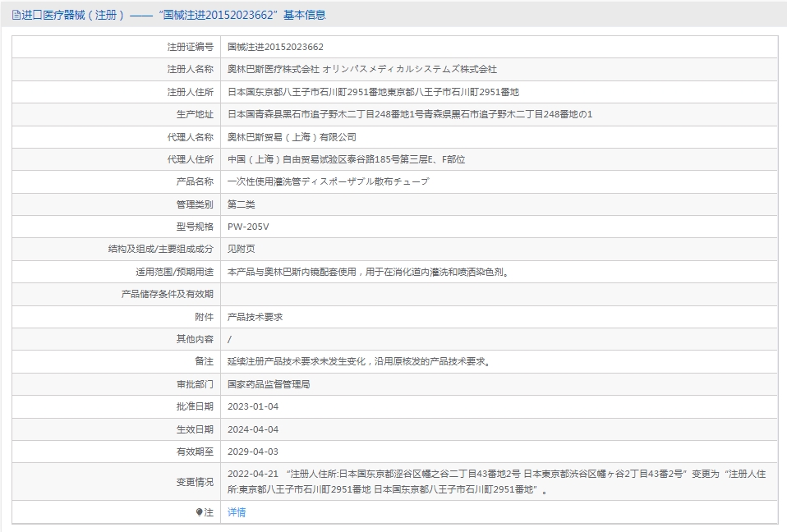The height and width of the screenshot is (532, 787).
Task: Click expiry date 2029-04-03
Action: (x=253, y=452)
